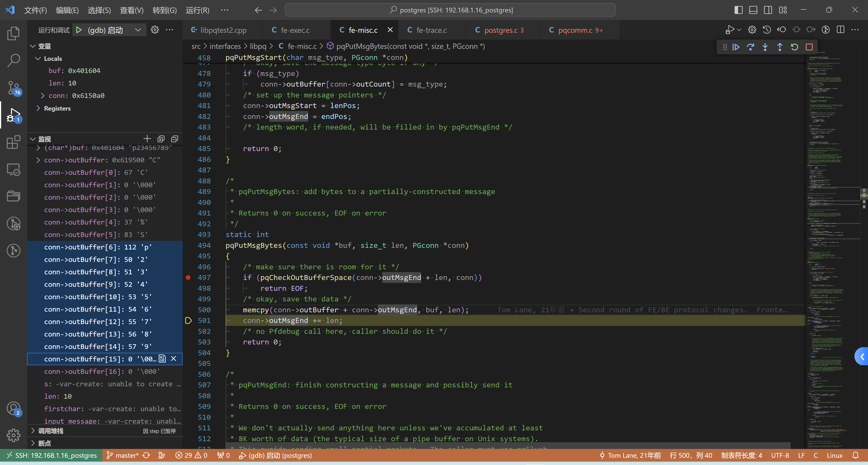Toggle the primary side bar
This screenshot has width=868, height=465.
coord(739,10)
